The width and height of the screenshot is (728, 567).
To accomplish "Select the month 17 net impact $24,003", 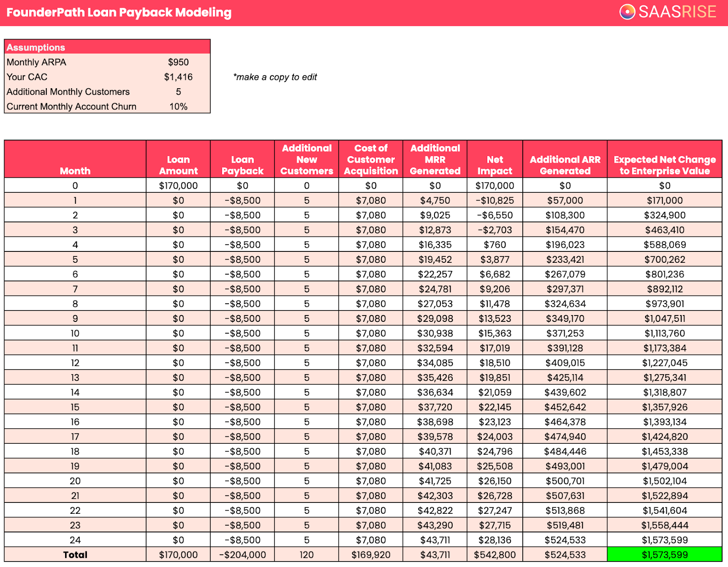I will (495, 437).
